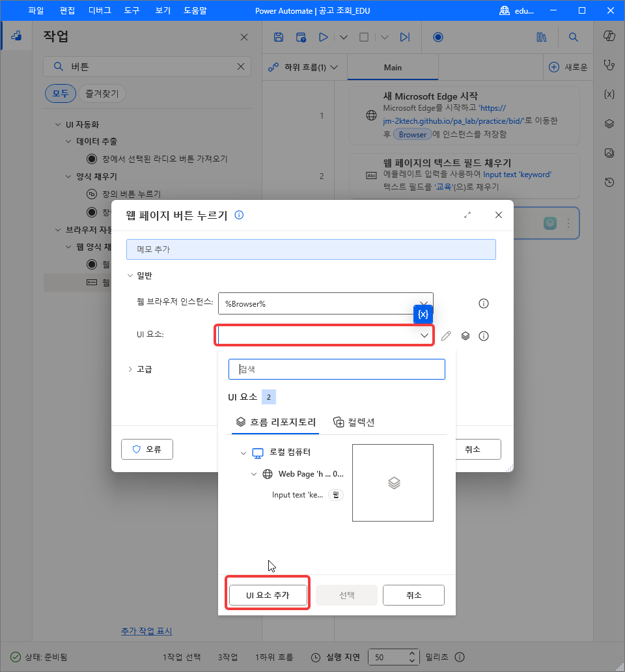The width and height of the screenshot is (625, 672).
Task: Expand the dialog with the arrows icon
Action: tap(467, 215)
